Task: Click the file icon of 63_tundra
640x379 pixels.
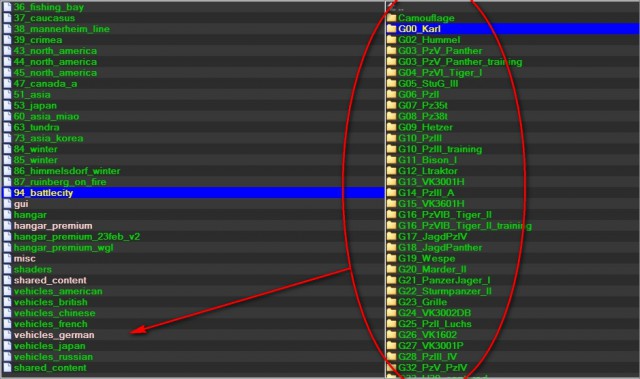Action: coord(7,127)
